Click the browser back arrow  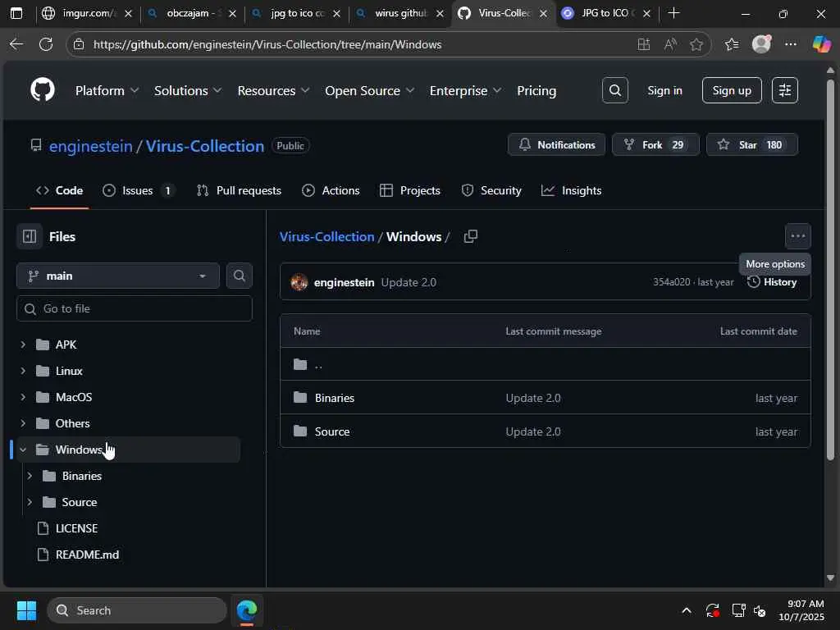click(x=16, y=44)
